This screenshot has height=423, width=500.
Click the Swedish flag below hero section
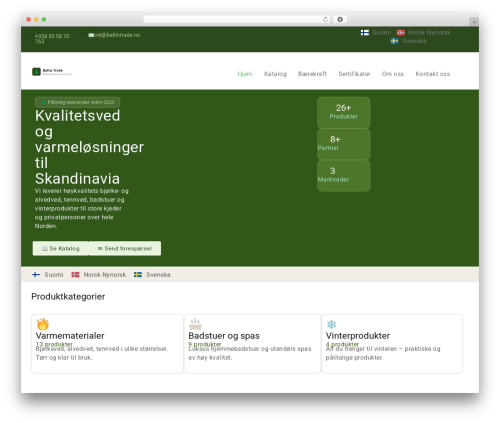138,275
